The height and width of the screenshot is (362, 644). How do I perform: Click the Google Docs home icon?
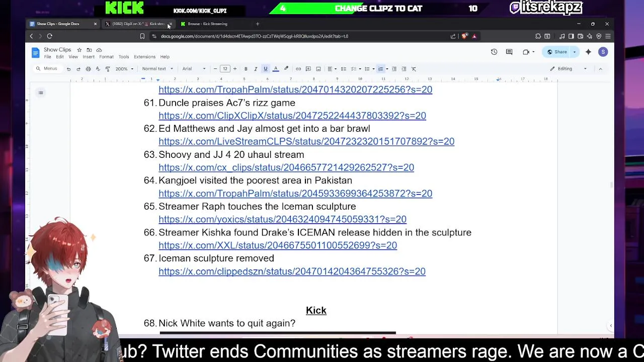35,52
